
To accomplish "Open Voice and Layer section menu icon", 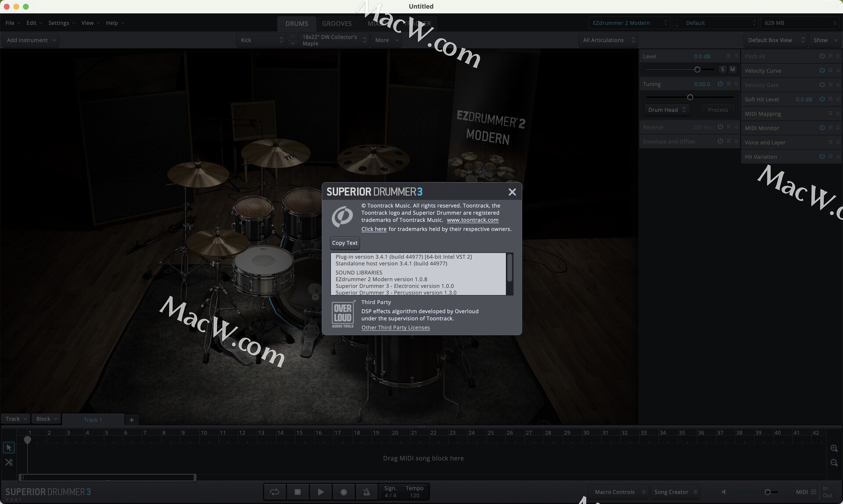I will click(830, 142).
